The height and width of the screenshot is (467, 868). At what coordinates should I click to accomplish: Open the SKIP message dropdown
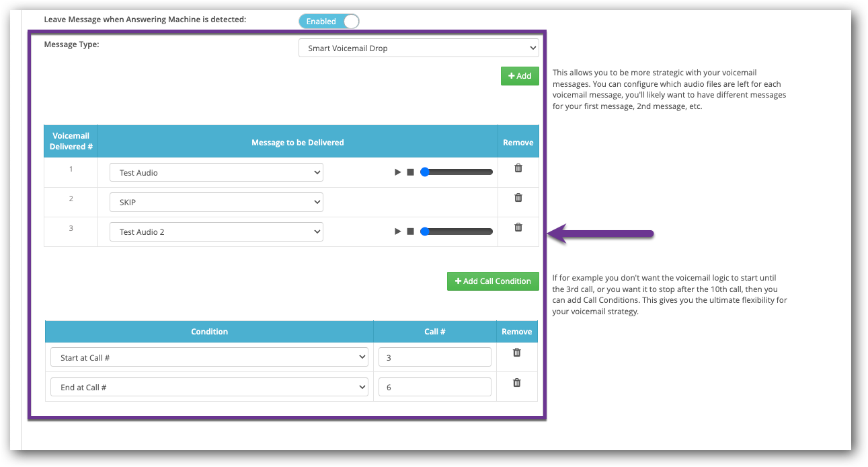tap(216, 203)
